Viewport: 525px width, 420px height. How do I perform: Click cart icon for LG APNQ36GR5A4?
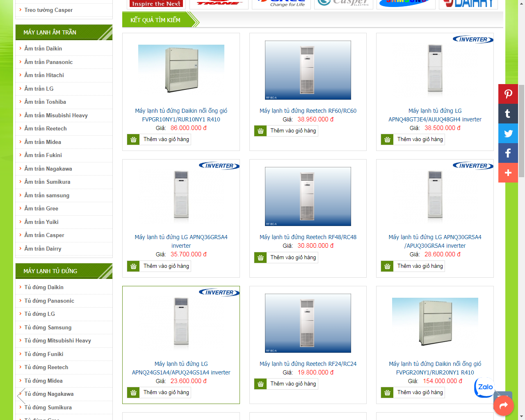(133, 266)
